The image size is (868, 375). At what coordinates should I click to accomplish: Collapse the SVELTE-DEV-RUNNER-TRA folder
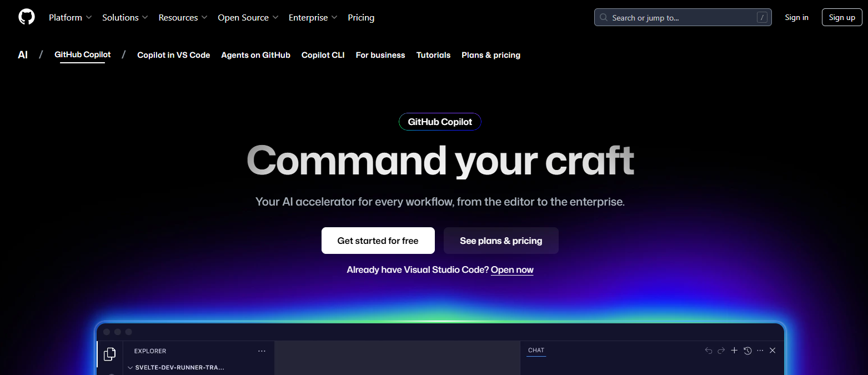pos(131,367)
